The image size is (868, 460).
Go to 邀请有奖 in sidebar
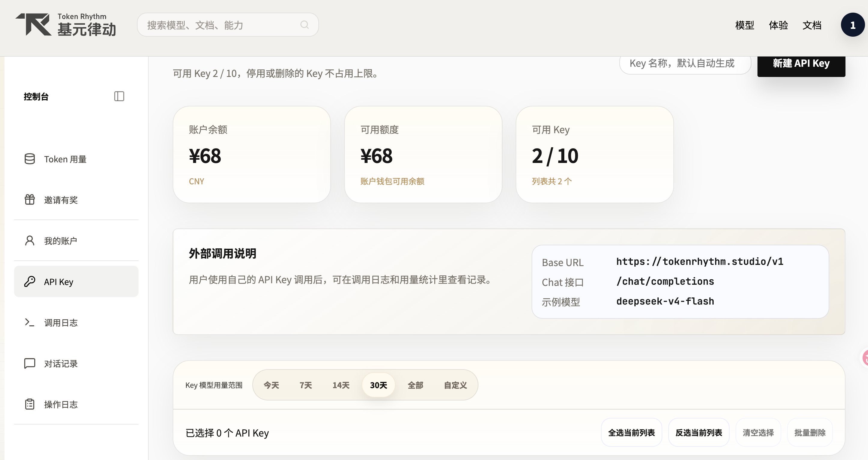pyautogui.click(x=76, y=200)
